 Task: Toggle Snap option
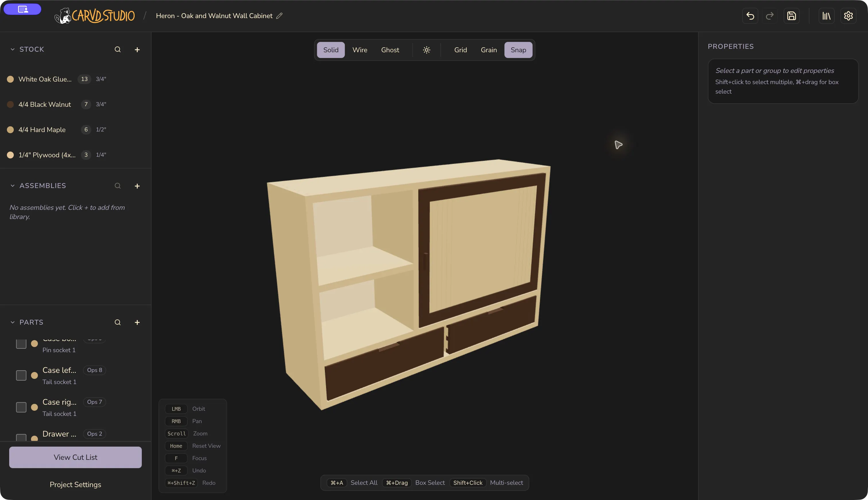[x=518, y=50]
